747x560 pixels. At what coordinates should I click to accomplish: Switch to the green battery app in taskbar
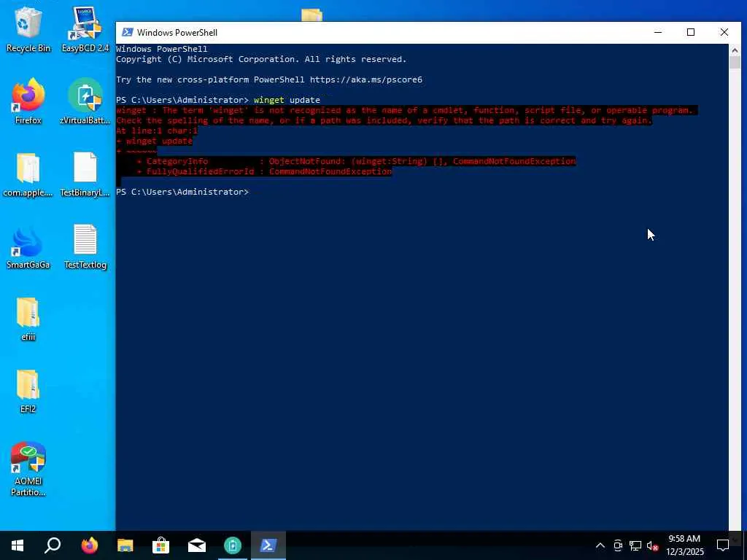[233, 545]
